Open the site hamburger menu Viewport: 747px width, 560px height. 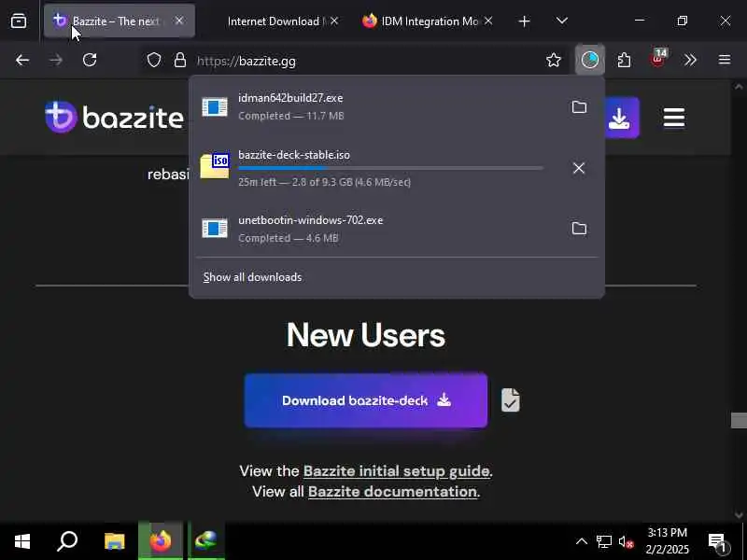674,118
